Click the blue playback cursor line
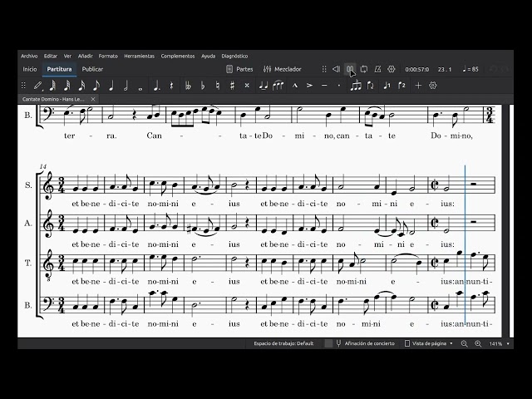Viewport: 532px width, 399px height. pyautogui.click(x=465, y=244)
